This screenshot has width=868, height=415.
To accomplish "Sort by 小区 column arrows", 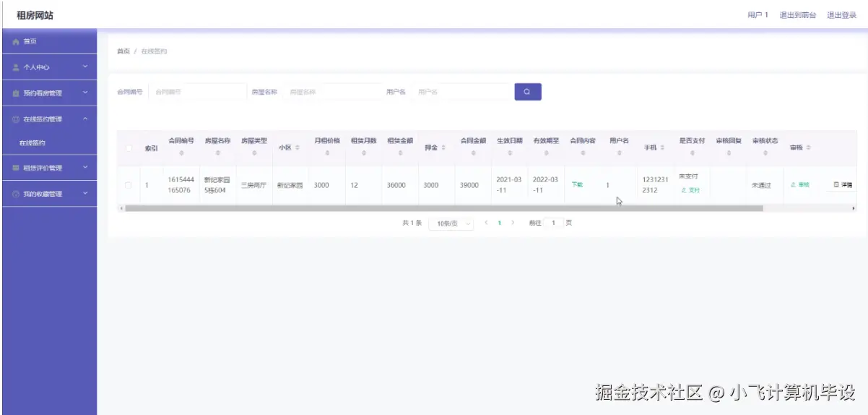I will (x=297, y=147).
